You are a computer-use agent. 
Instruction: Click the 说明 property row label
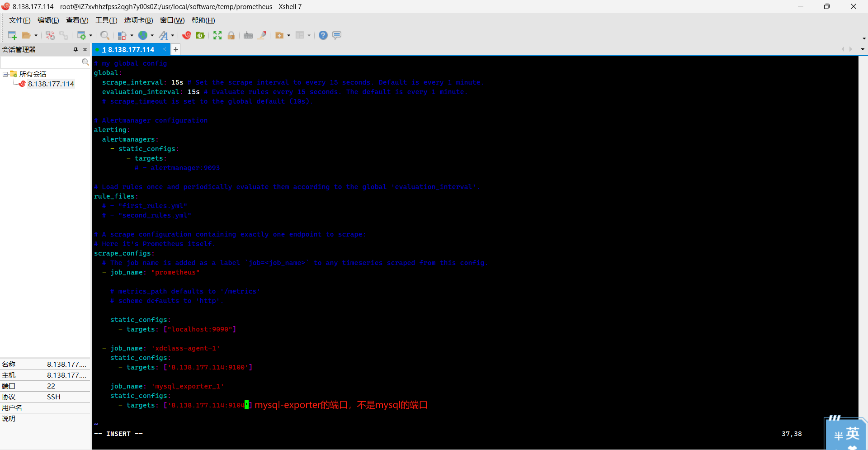pos(22,419)
